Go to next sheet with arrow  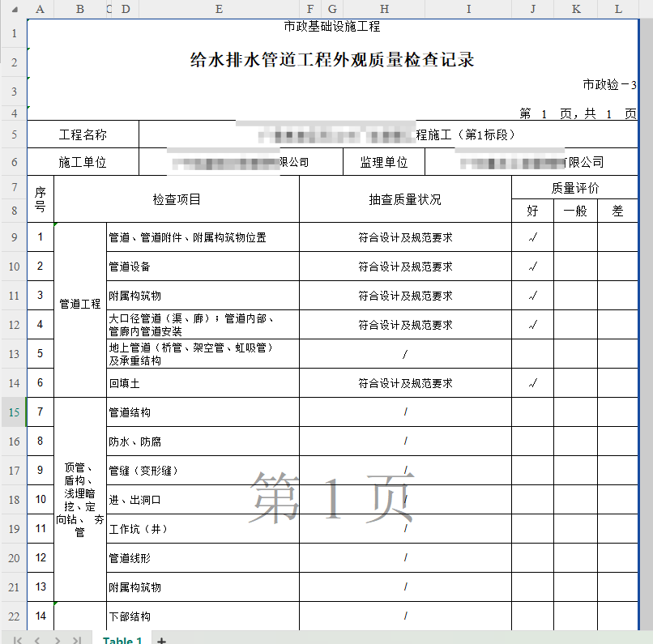click(57, 639)
